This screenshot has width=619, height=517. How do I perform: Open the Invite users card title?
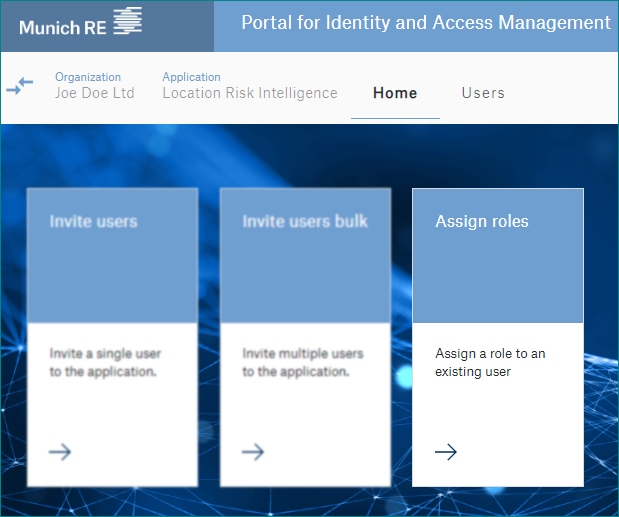point(94,221)
